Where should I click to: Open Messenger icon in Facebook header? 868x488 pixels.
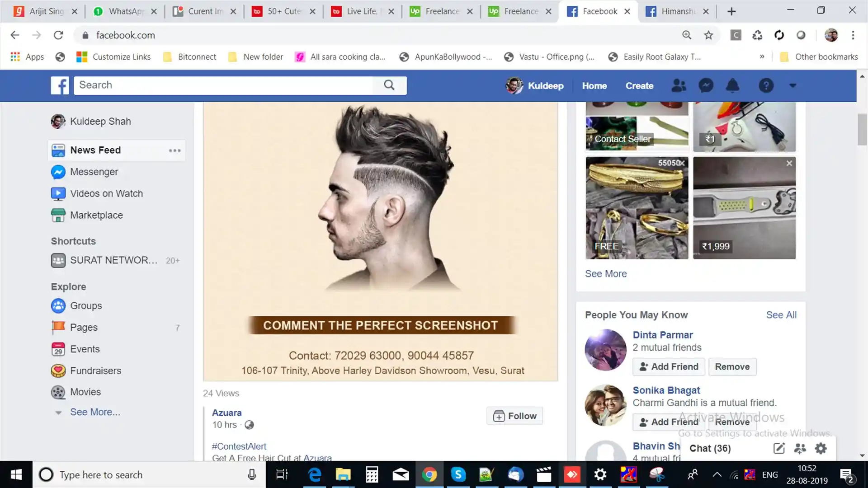(706, 85)
